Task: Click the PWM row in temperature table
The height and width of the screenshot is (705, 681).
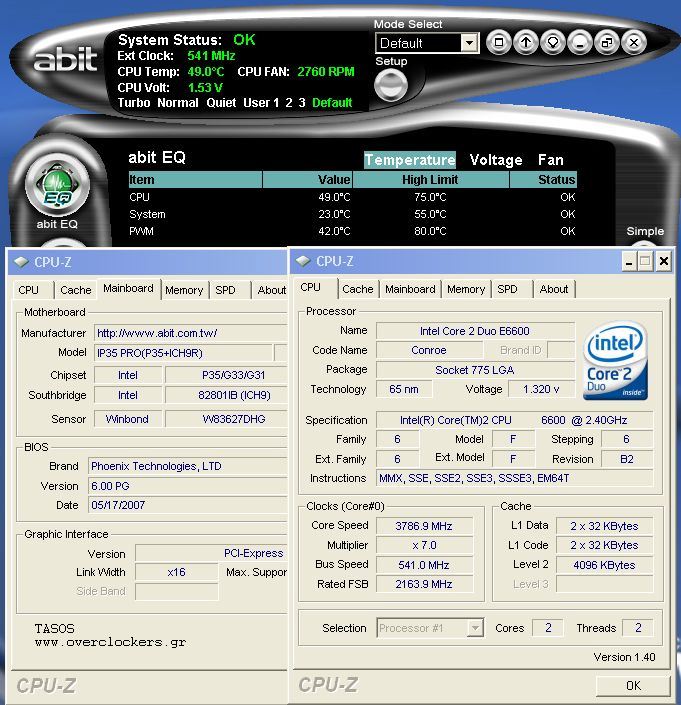Action: point(352,231)
